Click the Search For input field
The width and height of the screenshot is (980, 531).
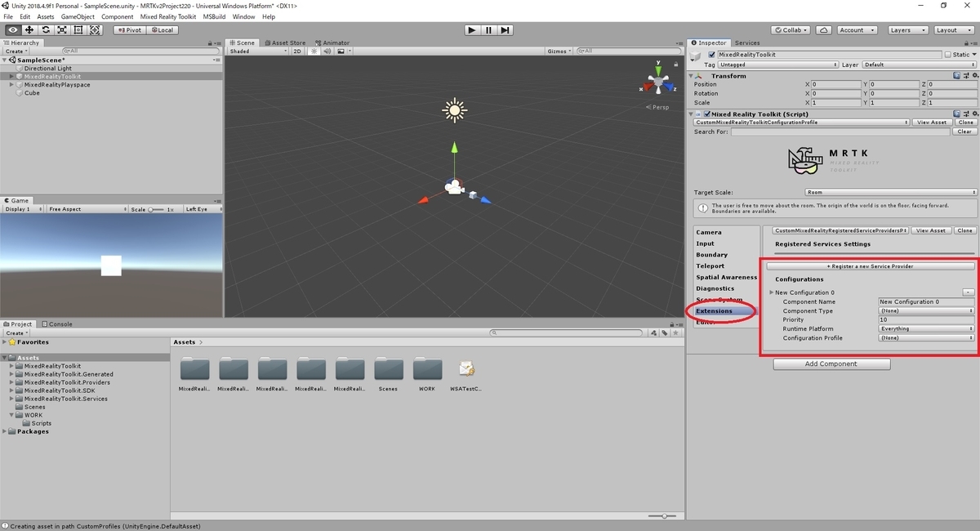click(840, 132)
